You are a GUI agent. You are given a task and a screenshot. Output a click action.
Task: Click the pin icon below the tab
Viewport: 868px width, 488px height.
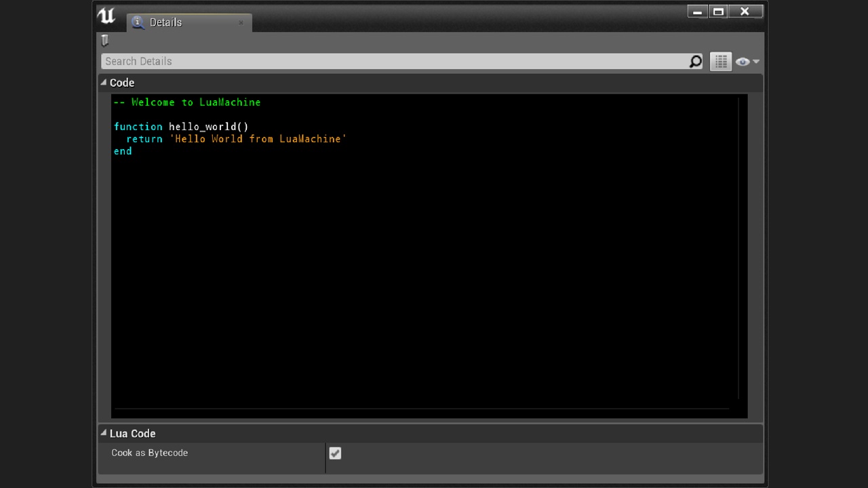click(x=104, y=41)
